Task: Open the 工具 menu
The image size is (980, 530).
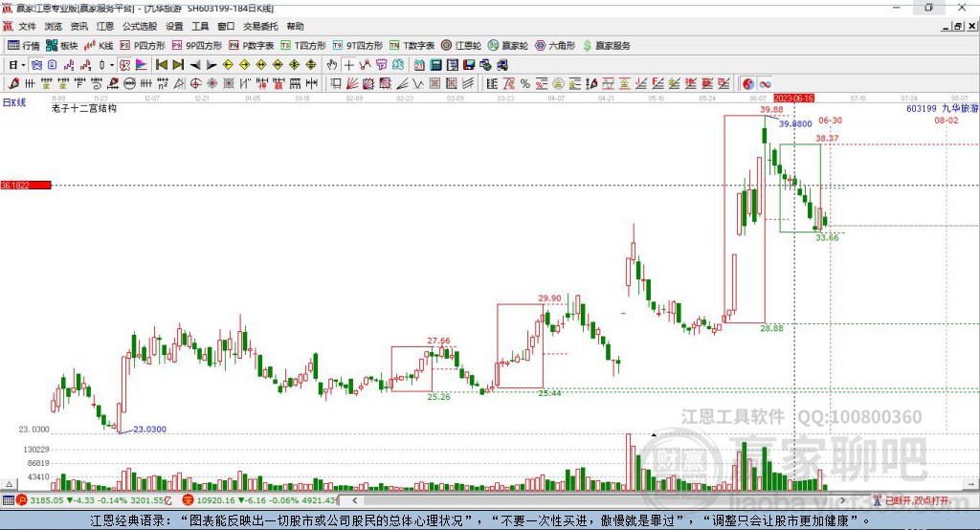Action: tap(200, 26)
